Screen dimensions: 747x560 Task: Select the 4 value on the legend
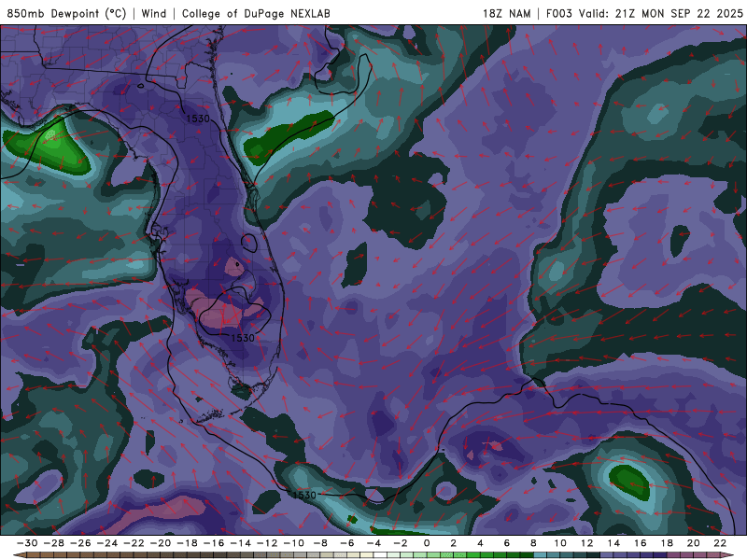[x=480, y=543]
